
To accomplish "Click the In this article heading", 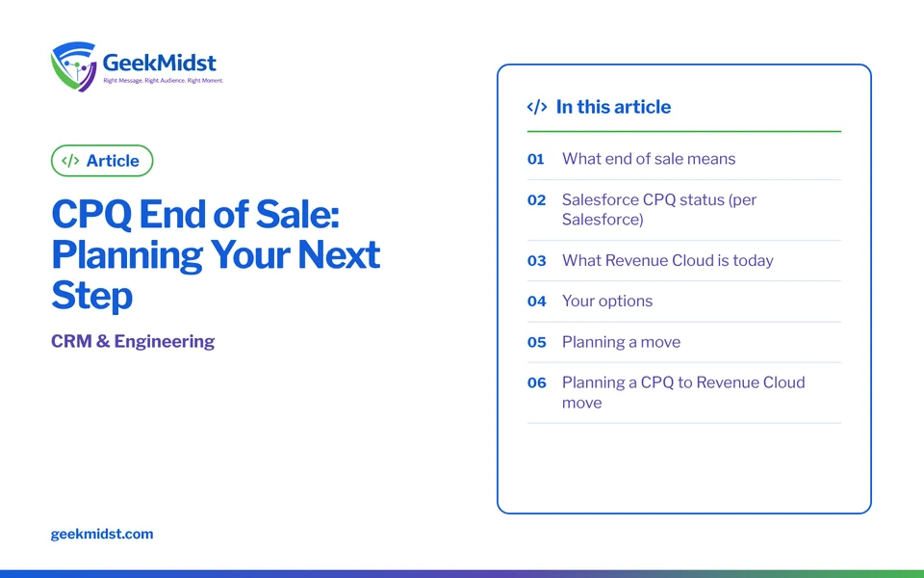I will [613, 107].
